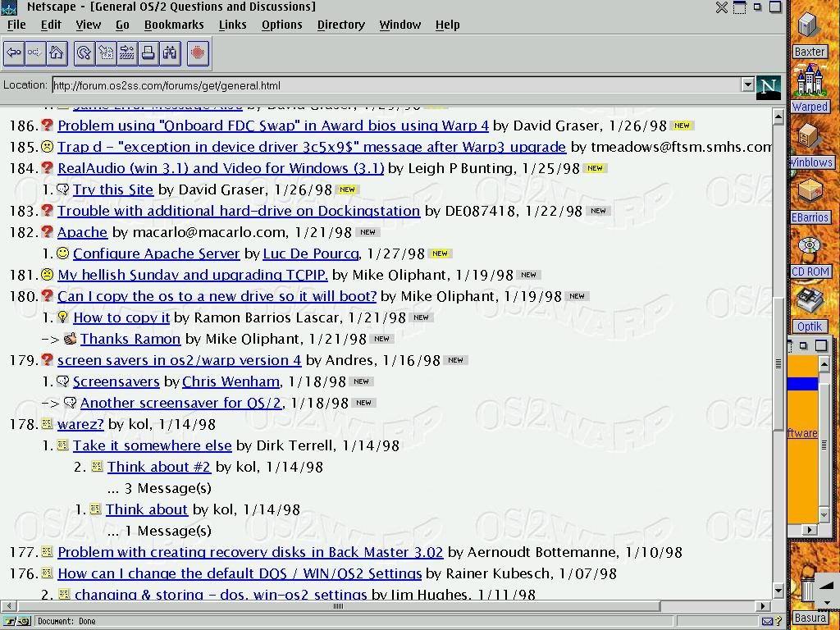The height and width of the screenshot is (630, 840).
Task: Open "Can I copy the os to a new drive" thread
Action: [217, 296]
